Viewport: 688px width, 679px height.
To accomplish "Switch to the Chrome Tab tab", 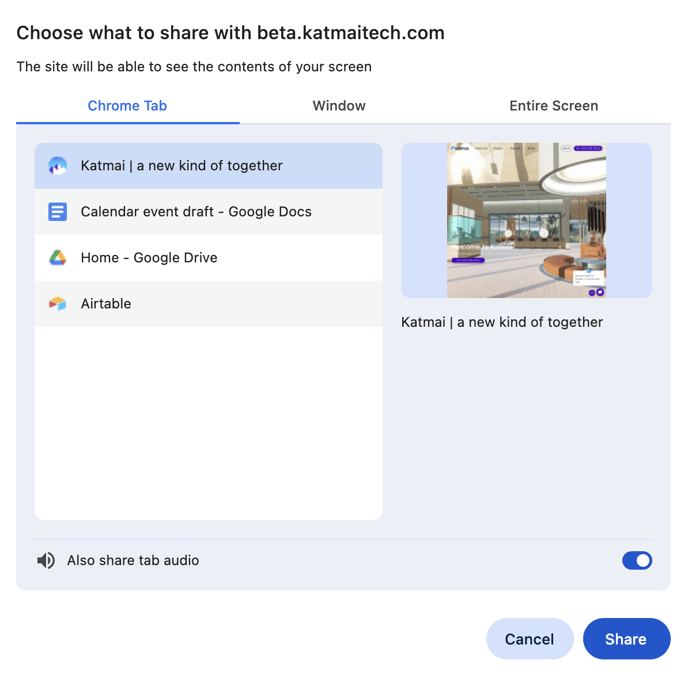I will (x=127, y=106).
